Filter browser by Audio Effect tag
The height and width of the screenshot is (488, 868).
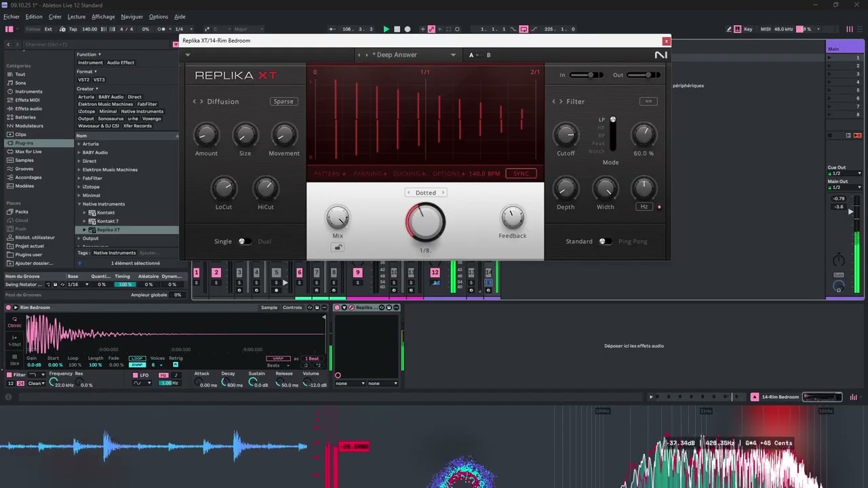[x=121, y=62]
